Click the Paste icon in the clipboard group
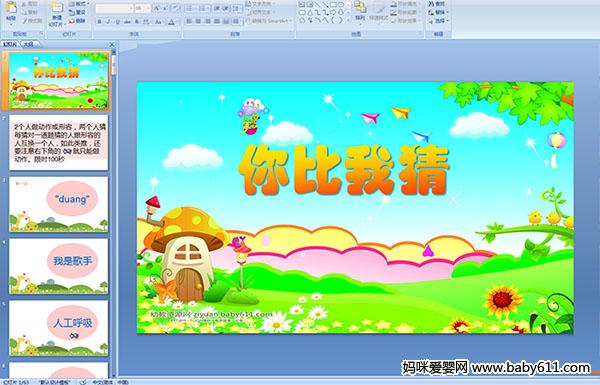The width and height of the screenshot is (600, 385). coord(11,11)
